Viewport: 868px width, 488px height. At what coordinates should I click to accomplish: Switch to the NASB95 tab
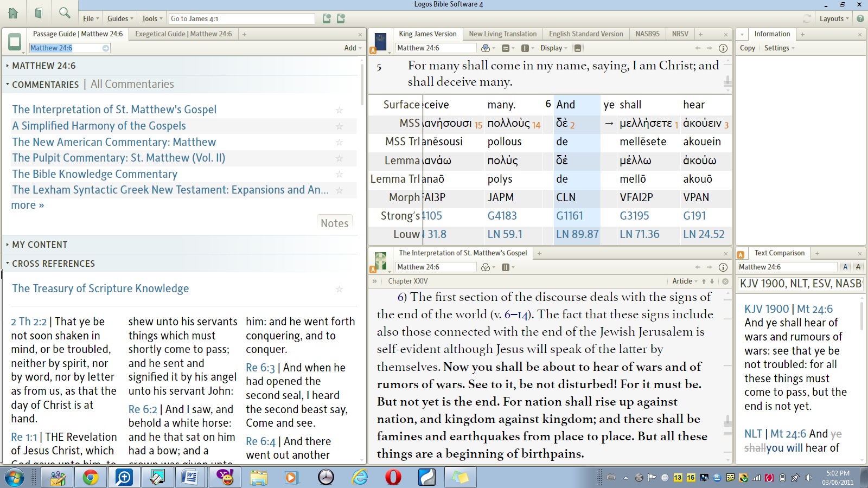coord(648,34)
